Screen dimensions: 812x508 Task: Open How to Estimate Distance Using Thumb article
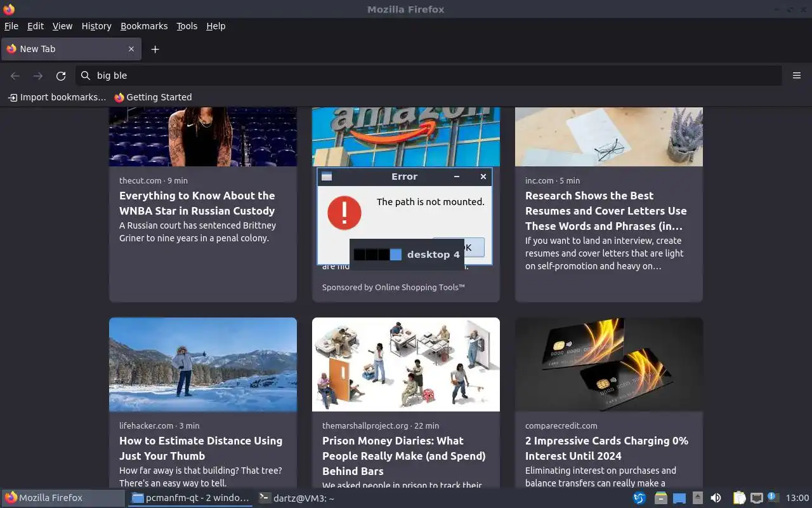(x=200, y=448)
